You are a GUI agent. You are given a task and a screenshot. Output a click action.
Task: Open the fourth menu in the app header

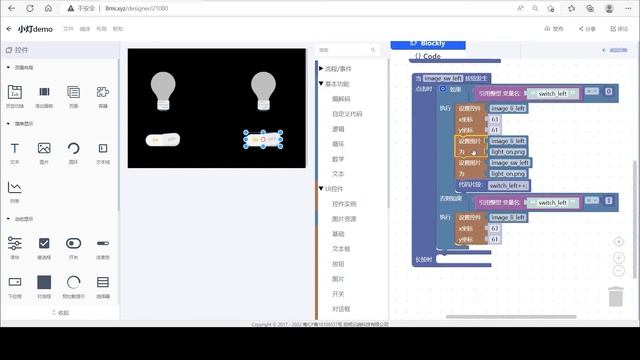tap(118, 29)
